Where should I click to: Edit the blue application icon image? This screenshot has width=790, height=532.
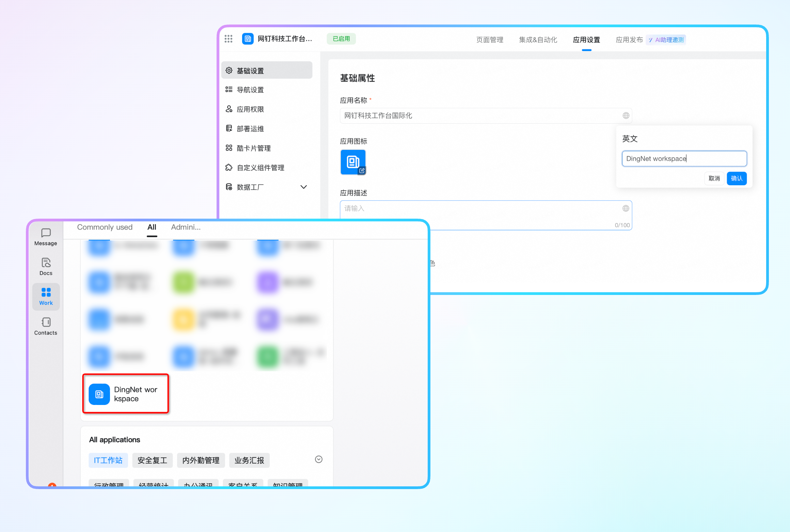pyautogui.click(x=353, y=162)
